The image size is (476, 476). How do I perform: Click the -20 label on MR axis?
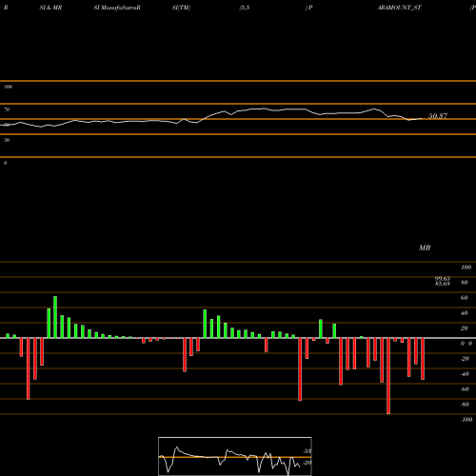coord(465,359)
